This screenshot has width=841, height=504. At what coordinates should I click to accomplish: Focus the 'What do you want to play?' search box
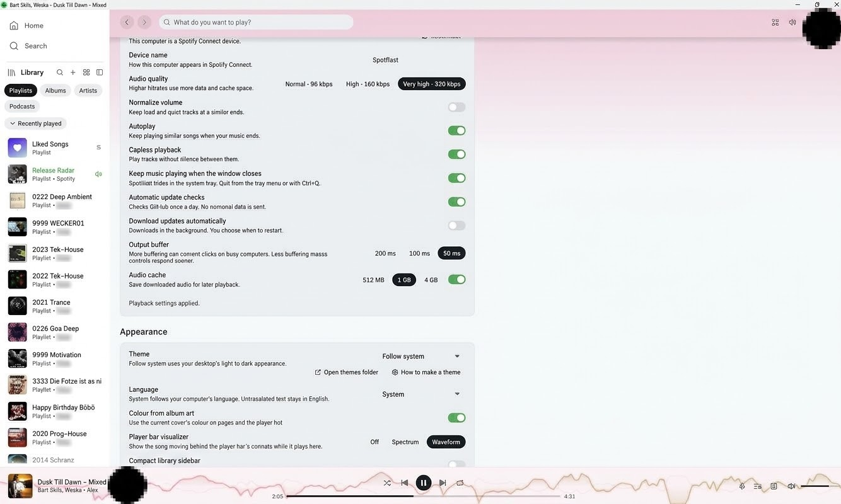click(x=256, y=22)
